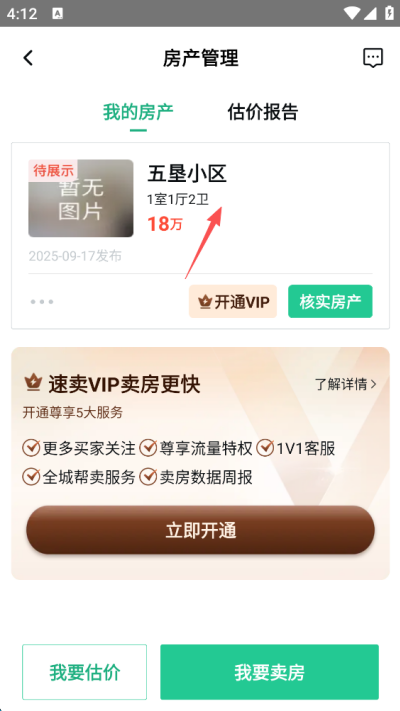Image resolution: width=400 pixels, height=711 pixels.
Task: Expand 了解详情 chevron link
Action: [x=346, y=385]
